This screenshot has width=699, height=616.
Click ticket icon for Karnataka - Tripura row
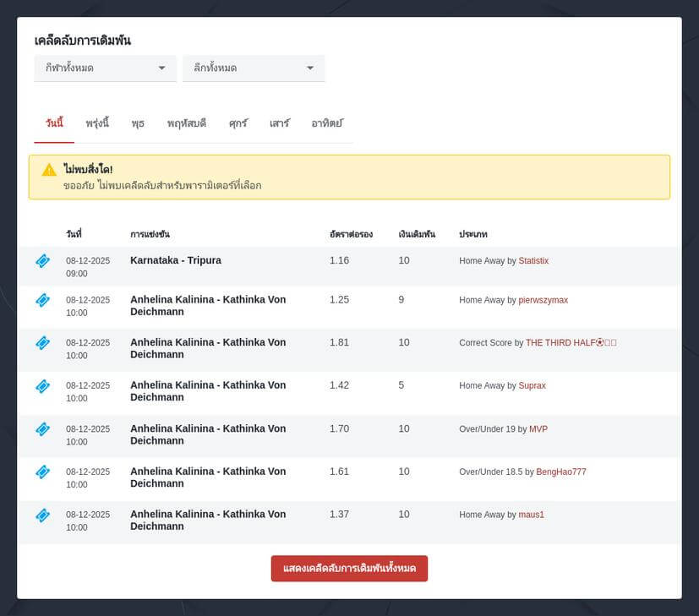(42, 261)
